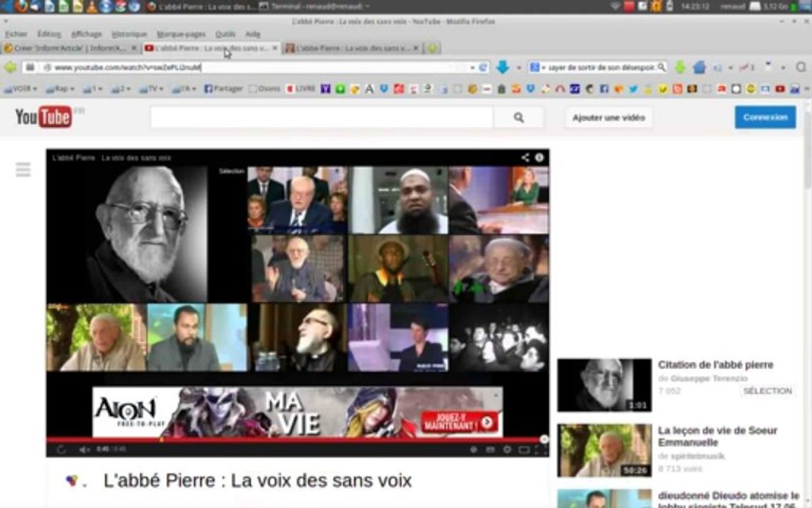Click the Giuseppe Terenzio channel name

tap(709, 378)
